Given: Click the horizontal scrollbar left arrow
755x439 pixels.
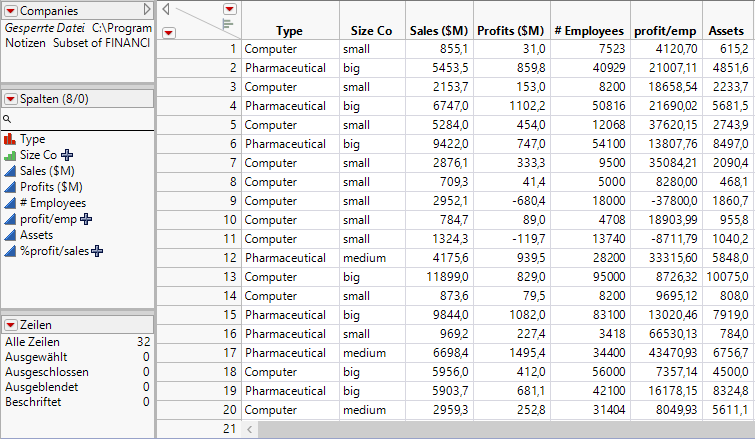Looking at the screenshot, I should [x=249, y=429].
